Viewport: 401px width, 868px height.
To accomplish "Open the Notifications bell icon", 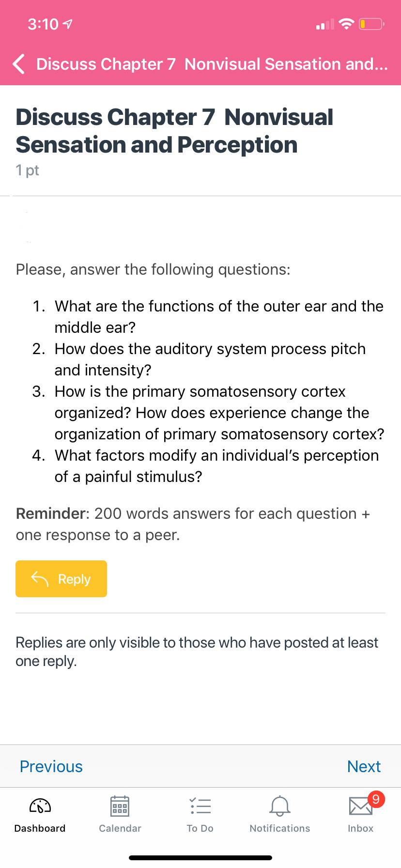I will click(280, 806).
